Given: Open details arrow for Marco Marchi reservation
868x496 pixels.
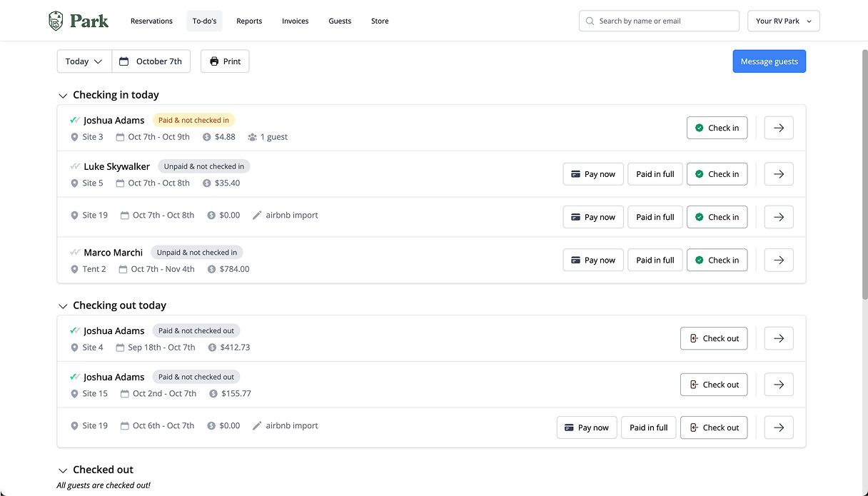Looking at the screenshot, I should click(779, 260).
